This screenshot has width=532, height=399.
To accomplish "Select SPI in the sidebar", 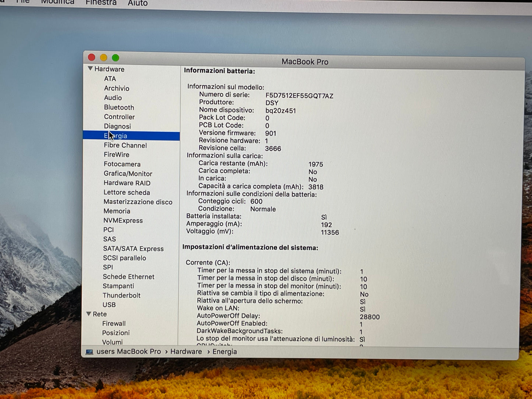I will pos(108,267).
